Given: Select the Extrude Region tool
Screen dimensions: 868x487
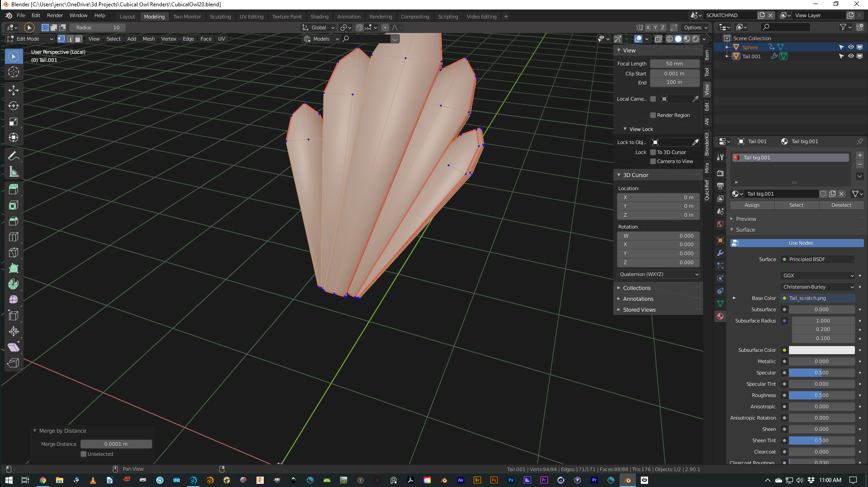Looking at the screenshot, I should click(x=14, y=189).
